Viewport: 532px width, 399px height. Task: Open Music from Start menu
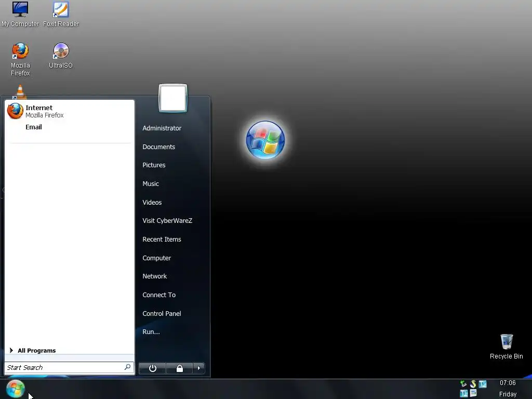[x=151, y=184]
